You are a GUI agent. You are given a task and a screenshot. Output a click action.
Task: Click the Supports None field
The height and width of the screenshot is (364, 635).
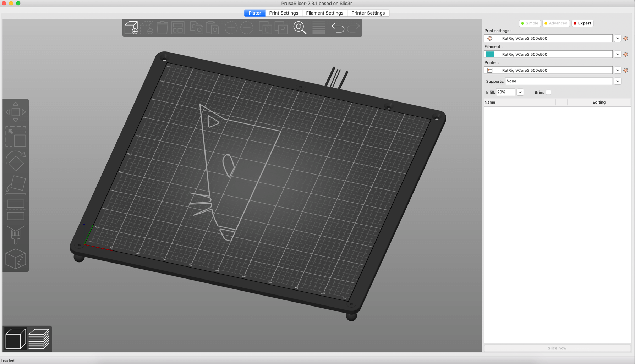point(559,81)
